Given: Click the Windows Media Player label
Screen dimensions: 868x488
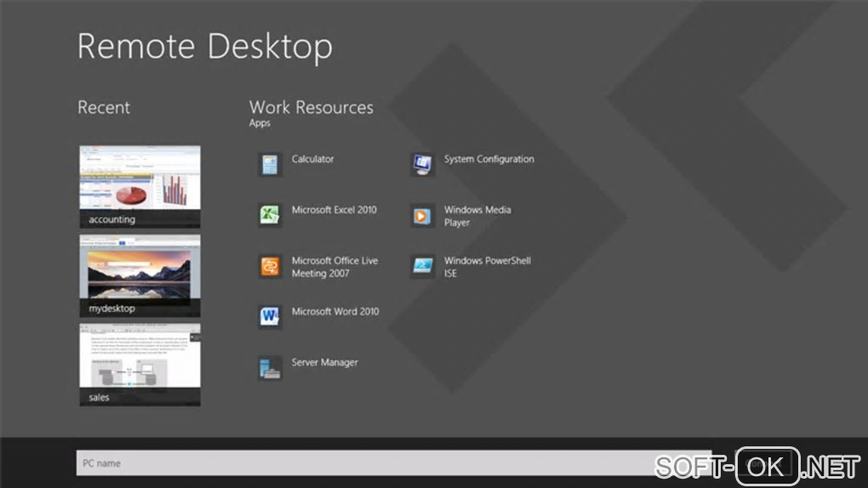Looking at the screenshot, I should (477, 216).
